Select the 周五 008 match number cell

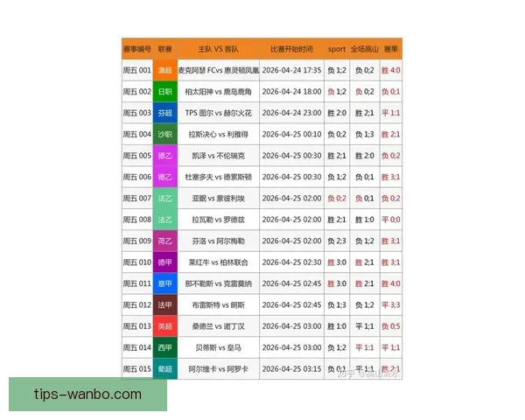(137, 220)
